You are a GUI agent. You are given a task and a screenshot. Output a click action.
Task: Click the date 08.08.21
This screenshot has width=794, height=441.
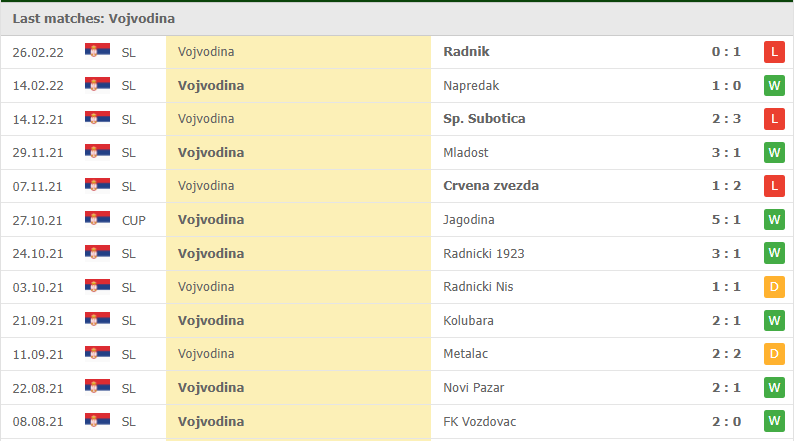pyautogui.click(x=38, y=422)
